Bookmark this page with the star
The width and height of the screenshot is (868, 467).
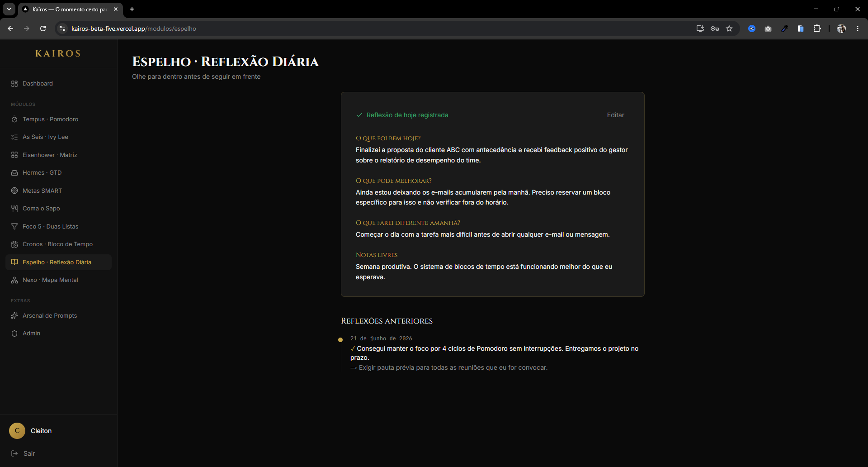click(729, 29)
